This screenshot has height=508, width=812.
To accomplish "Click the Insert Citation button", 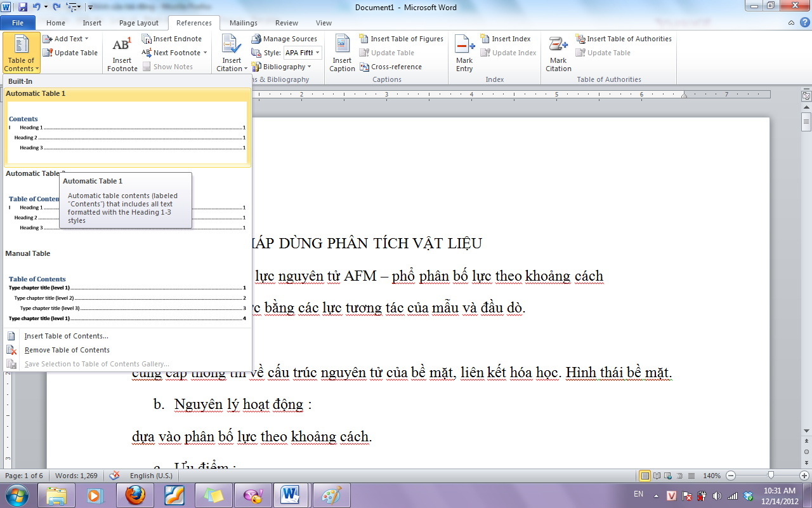I will 232,53.
